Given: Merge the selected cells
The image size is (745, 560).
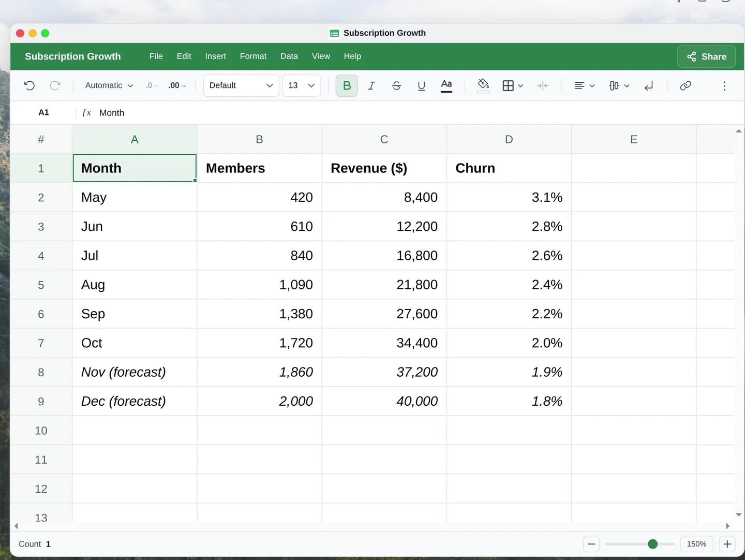Looking at the screenshot, I should click(543, 85).
